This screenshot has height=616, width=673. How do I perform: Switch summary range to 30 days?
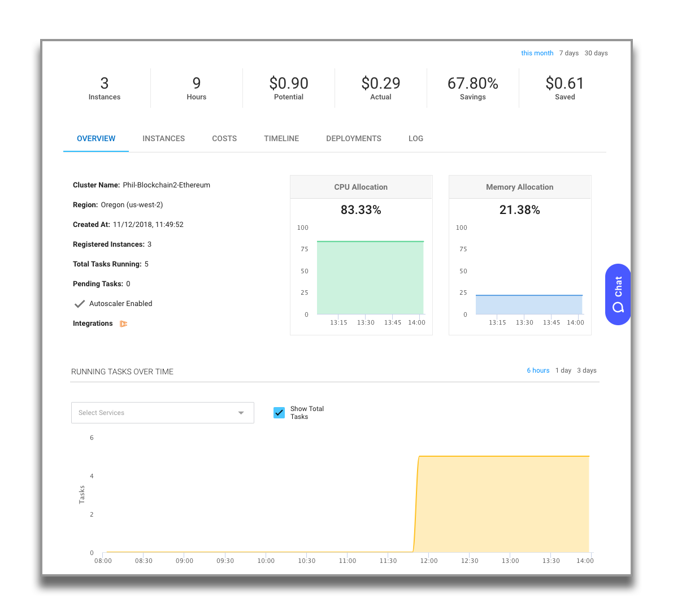[596, 53]
